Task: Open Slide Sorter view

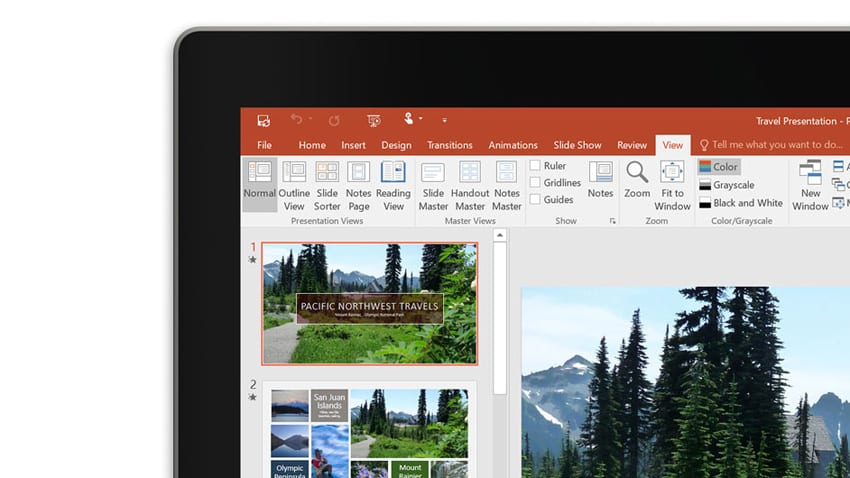Action: (x=327, y=185)
